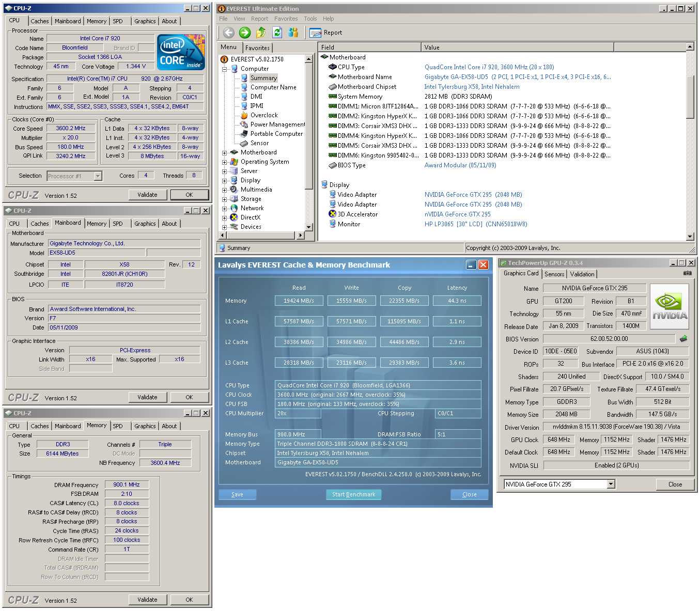Select the Operating System node in tree
Screen dimensions: 700x611
259,162
